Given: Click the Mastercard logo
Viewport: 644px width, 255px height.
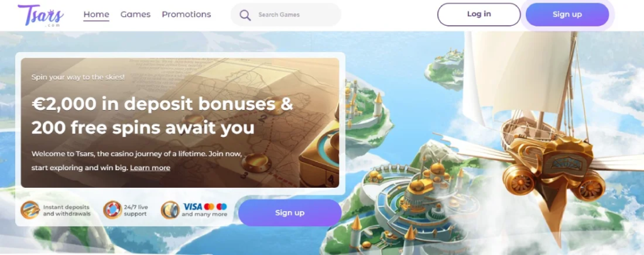Looking at the screenshot, I should pos(209,207).
